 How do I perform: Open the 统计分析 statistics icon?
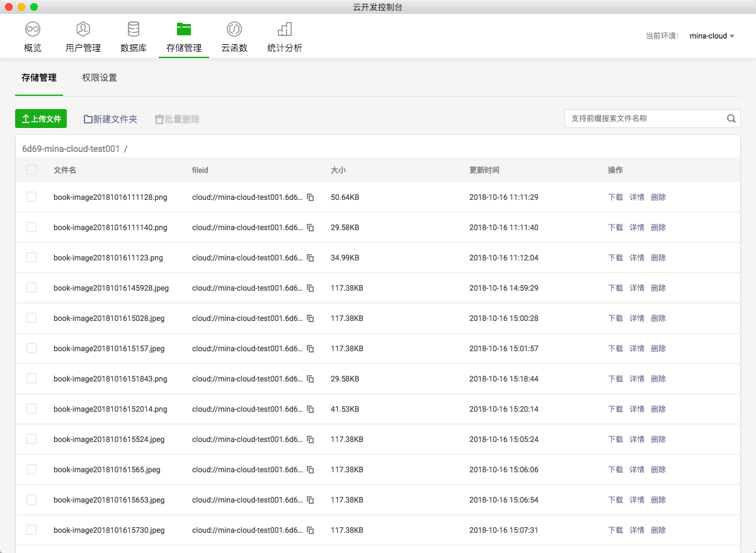[285, 29]
